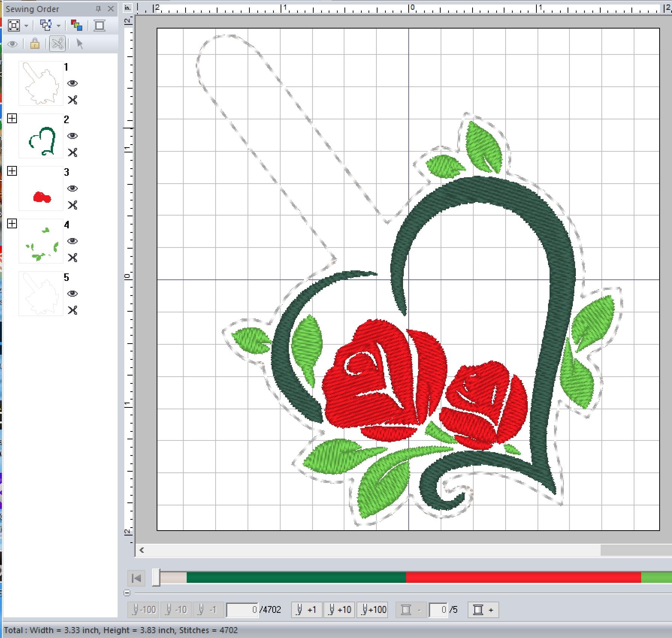Expand the light green leaves step 4
Image resolution: width=672 pixels, height=638 pixels.
point(12,224)
